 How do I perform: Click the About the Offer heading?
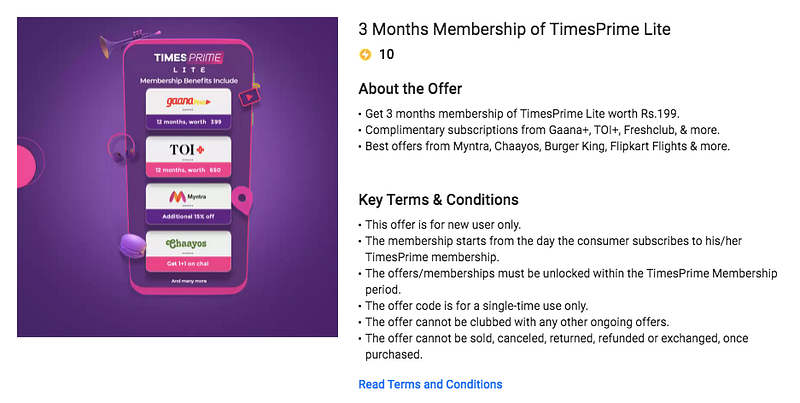click(x=410, y=89)
